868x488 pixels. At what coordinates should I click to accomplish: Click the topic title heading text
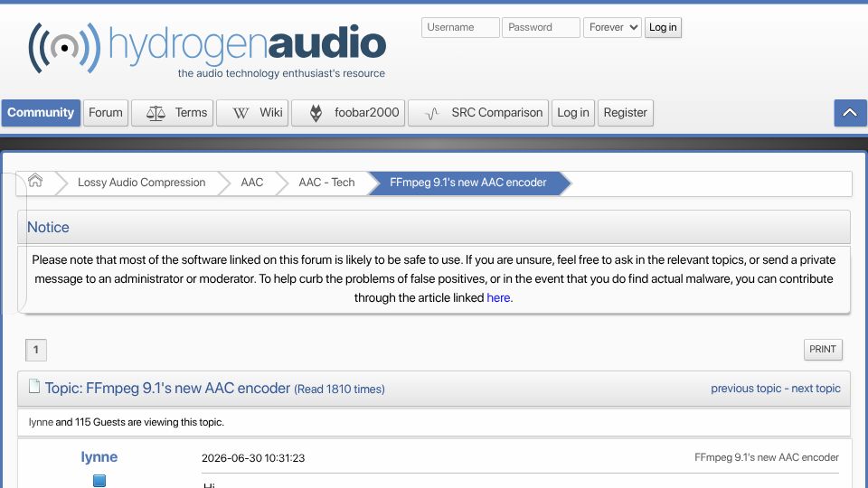pos(168,388)
